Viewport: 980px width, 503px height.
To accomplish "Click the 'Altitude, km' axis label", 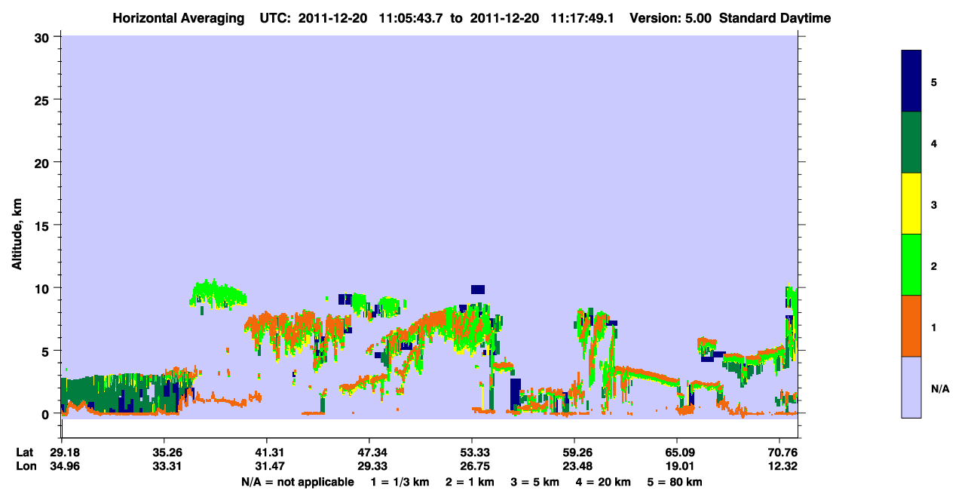I will click(17, 235).
